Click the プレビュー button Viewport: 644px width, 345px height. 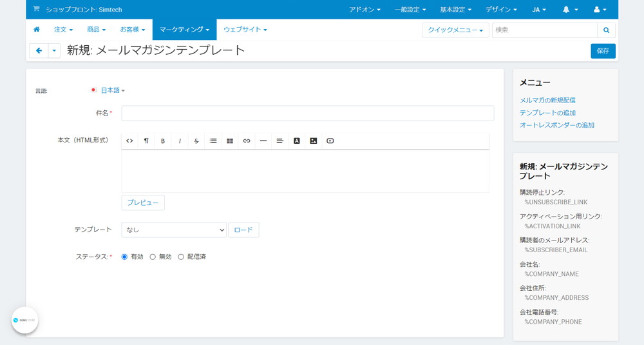click(143, 202)
